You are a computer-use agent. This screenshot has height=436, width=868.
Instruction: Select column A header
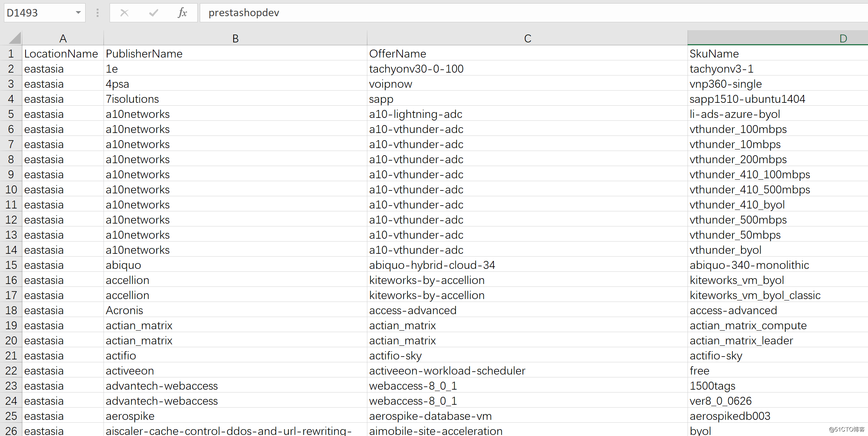click(63, 38)
